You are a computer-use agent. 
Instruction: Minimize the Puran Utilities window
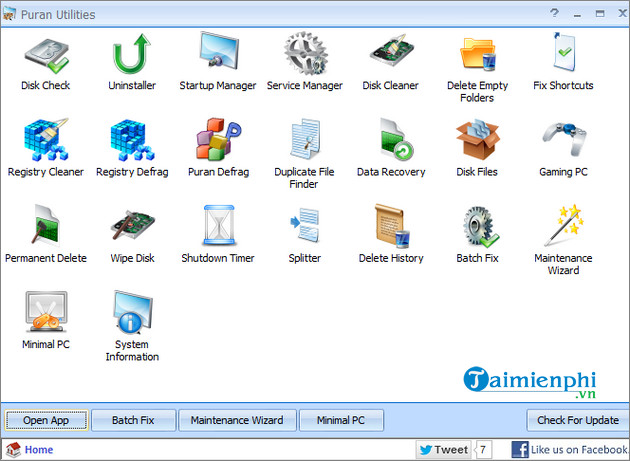577,14
